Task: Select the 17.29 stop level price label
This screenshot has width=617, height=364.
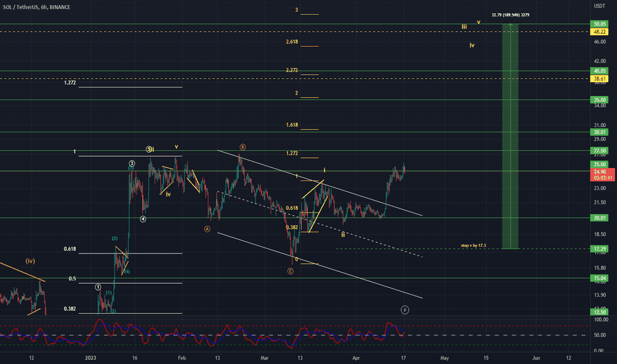Action: click(x=599, y=249)
